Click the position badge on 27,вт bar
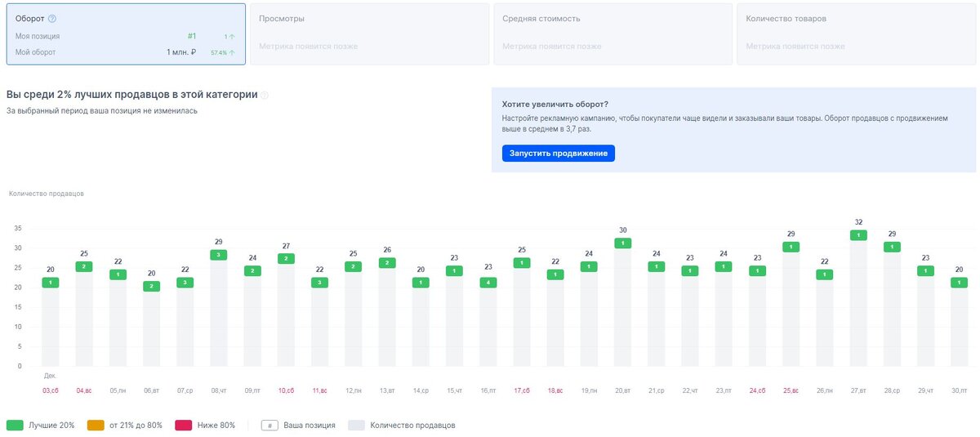 pyautogui.click(x=858, y=235)
